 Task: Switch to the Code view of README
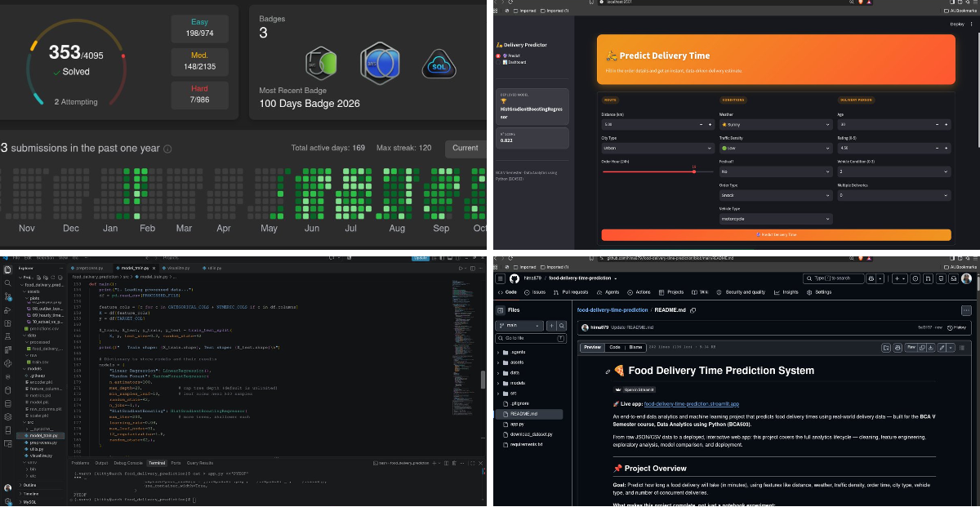point(616,347)
